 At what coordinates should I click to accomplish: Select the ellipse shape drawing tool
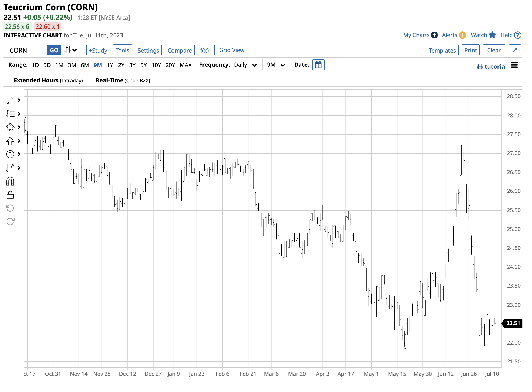10,127
